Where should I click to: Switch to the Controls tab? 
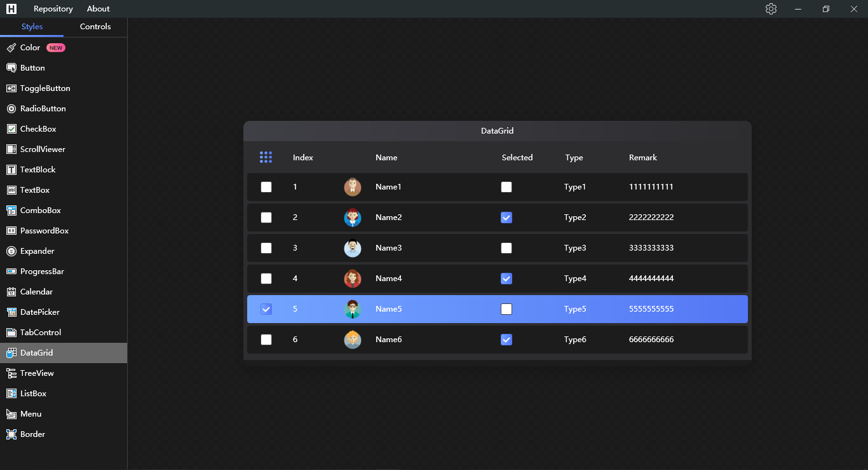[x=95, y=27]
